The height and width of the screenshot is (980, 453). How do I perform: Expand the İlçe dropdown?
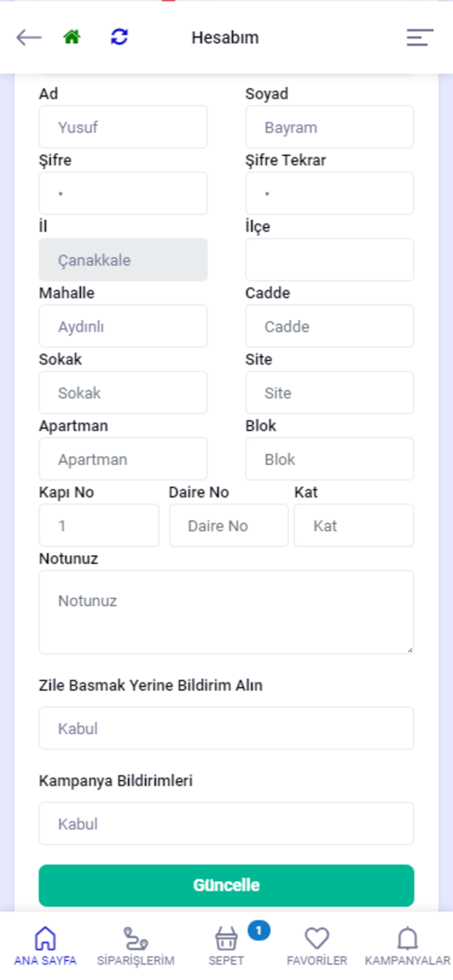[329, 260]
